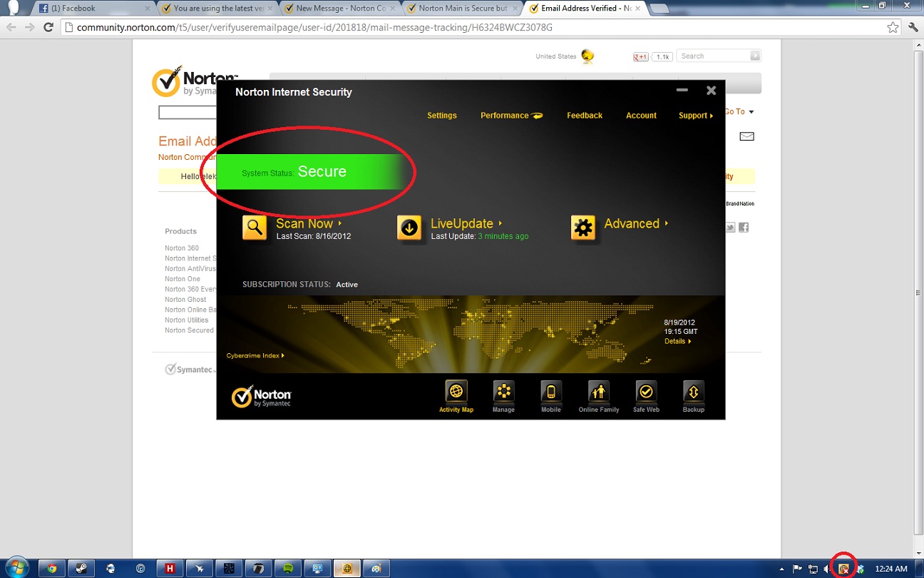Image resolution: width=924 pixels, height=578 pixels.
Task: Open the Performance menu in Norton
Action: [512, 116]
